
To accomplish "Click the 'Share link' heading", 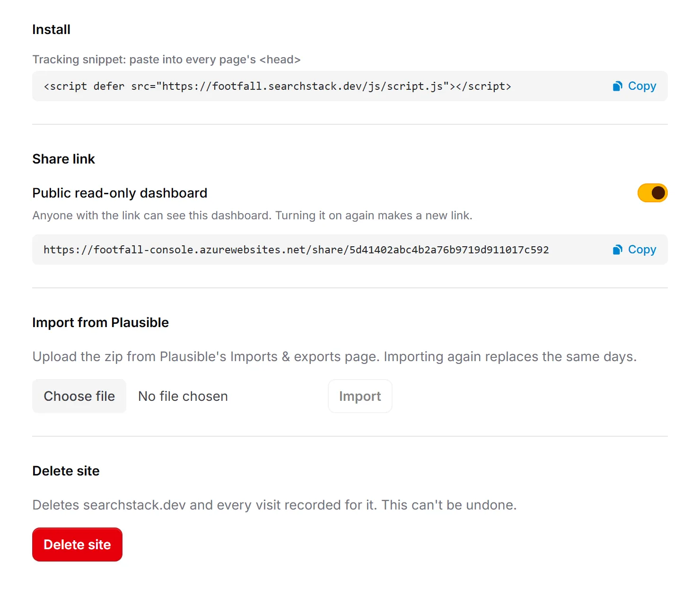I will click(x=63, y=159).
